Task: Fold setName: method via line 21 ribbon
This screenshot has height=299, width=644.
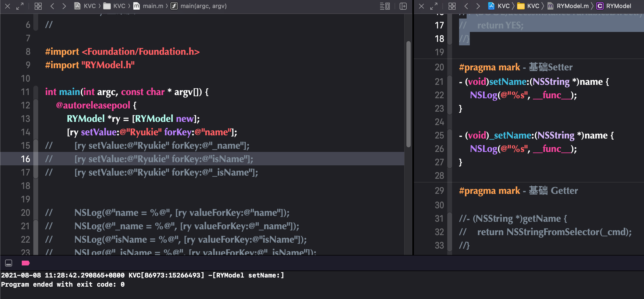Action: pos(450,82)
